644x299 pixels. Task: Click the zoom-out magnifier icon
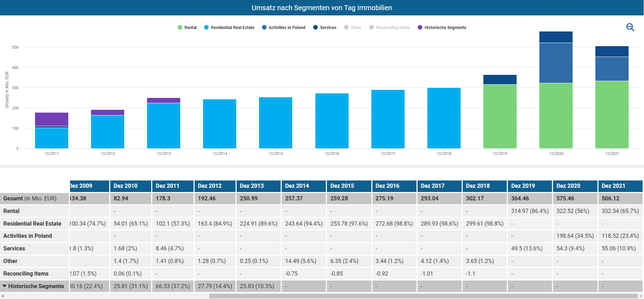tap(630, 27)
